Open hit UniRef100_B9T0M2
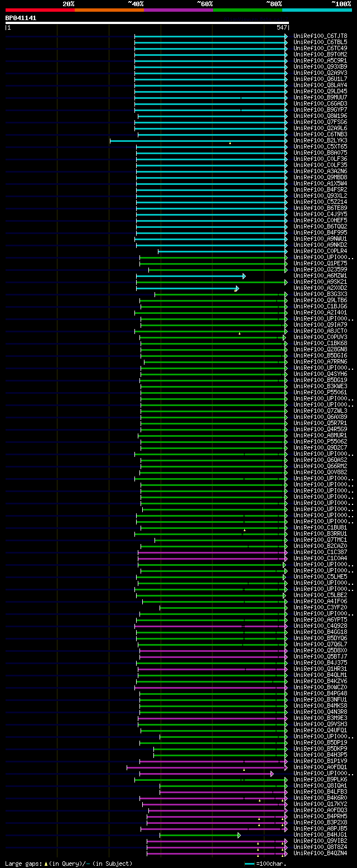The height and width of the screenshot is (868, 357). tap(320, 54)
